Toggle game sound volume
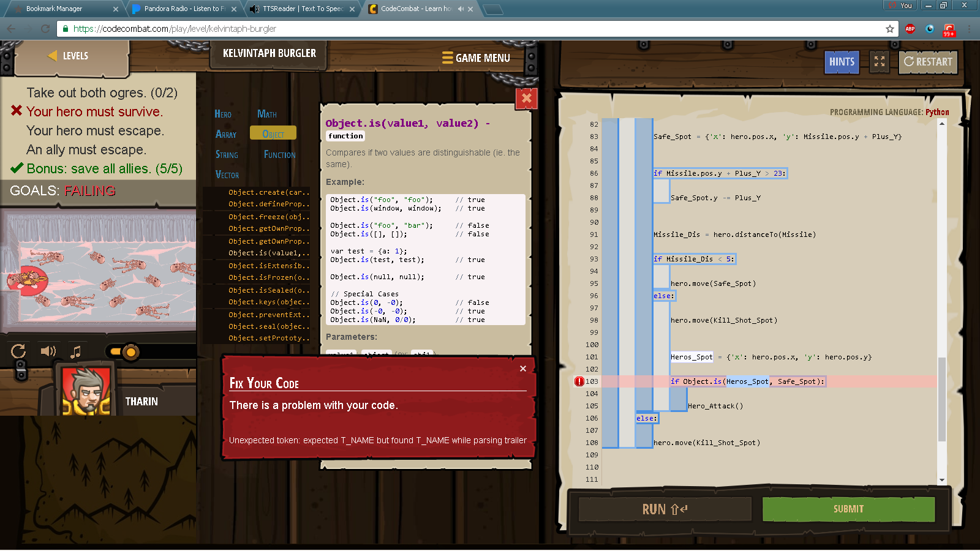The height and width of the screenshot is (551, 980). click(x=48, y=351)
